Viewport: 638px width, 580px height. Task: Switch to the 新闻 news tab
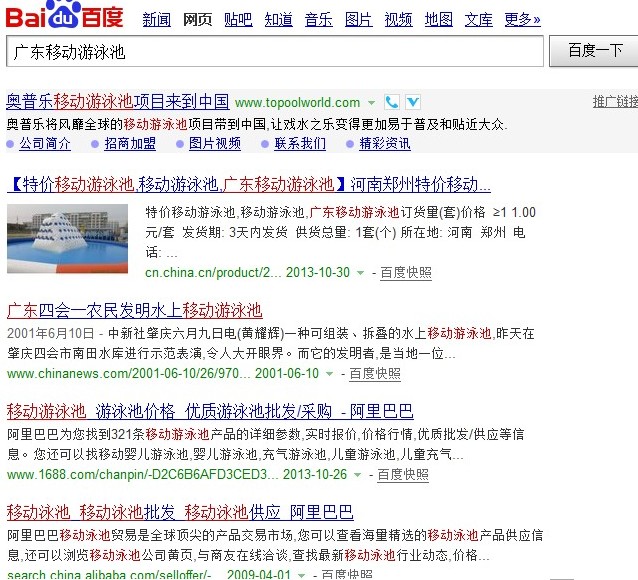(156, 19)
